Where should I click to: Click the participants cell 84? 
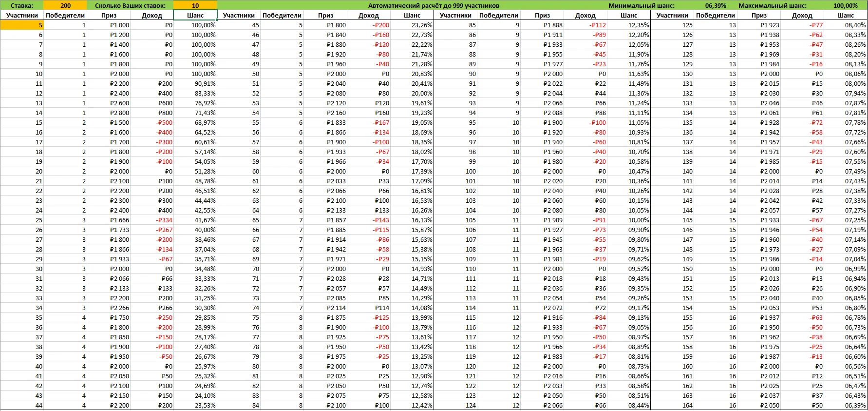tap(239, 405)
